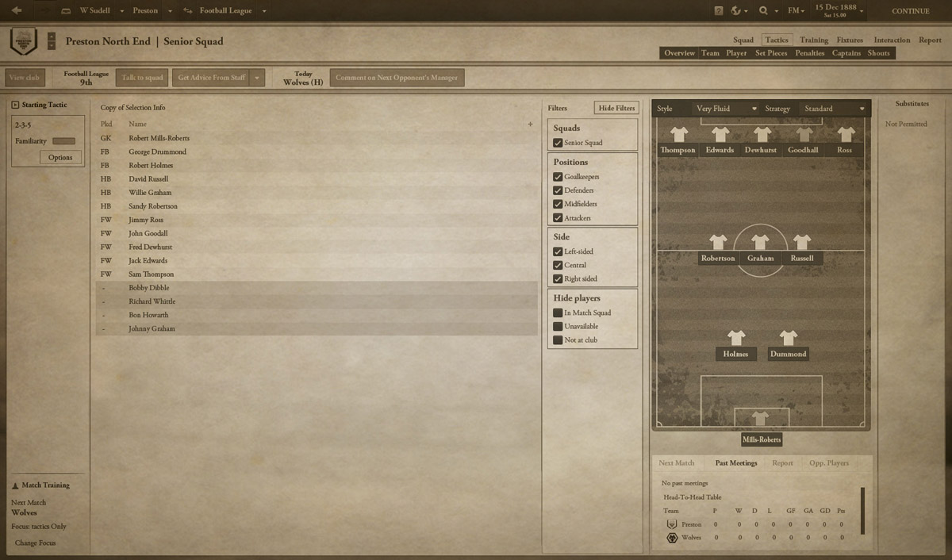Image resolution: width=952 pixels, height=560 pixels.
Task: Click the CONTINUE button
Action: 910,11
